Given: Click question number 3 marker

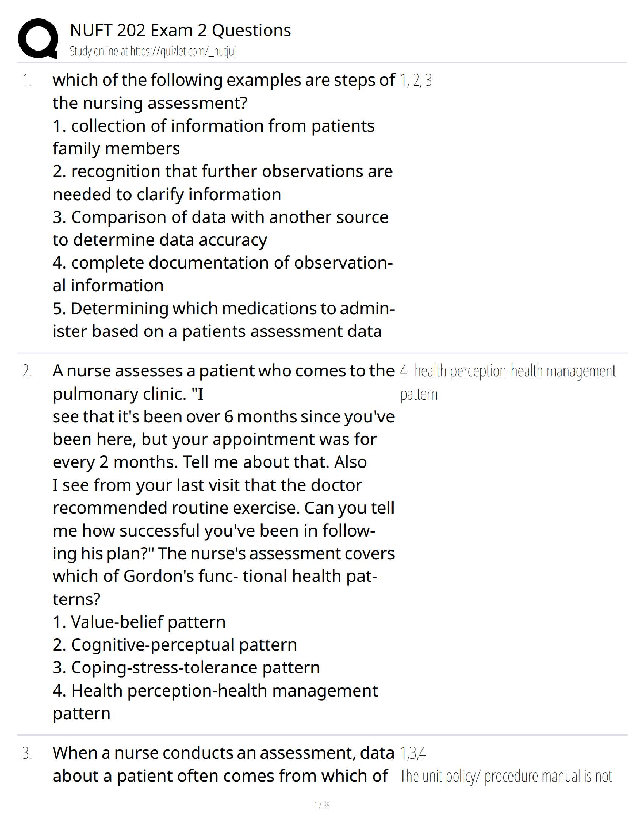Looking at the screenshot, I should [x=27, y=753].
